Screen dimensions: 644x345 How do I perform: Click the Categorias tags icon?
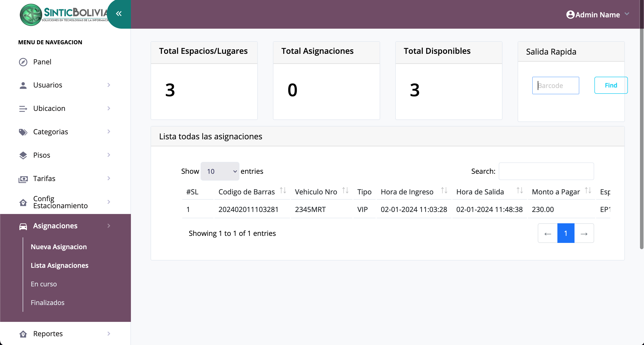(23, 132)
